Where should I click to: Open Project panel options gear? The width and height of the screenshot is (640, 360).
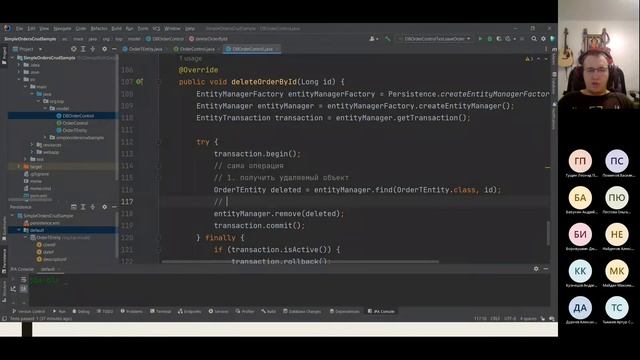pyautogui.click(x=104, y=49)
